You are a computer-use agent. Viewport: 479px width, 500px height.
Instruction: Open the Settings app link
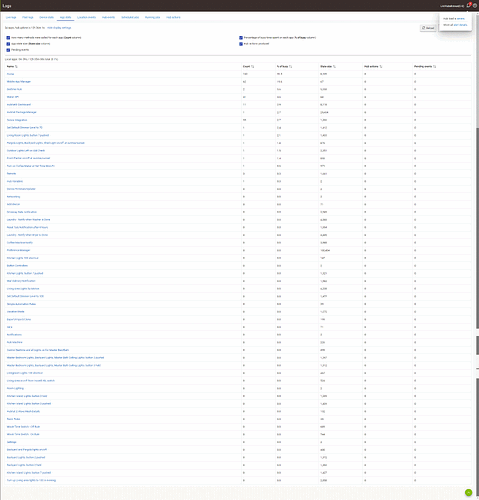(x=12, y=442)
